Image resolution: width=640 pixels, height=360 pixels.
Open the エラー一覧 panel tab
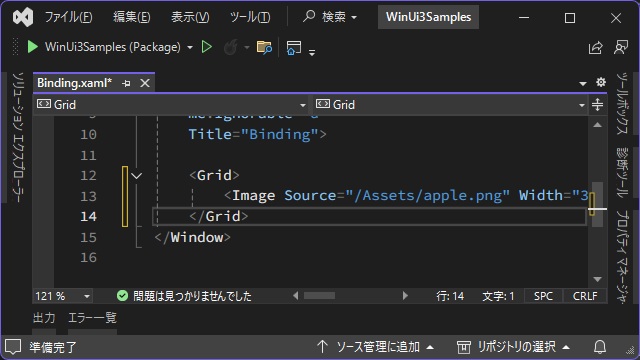click(x=92, y=318)
